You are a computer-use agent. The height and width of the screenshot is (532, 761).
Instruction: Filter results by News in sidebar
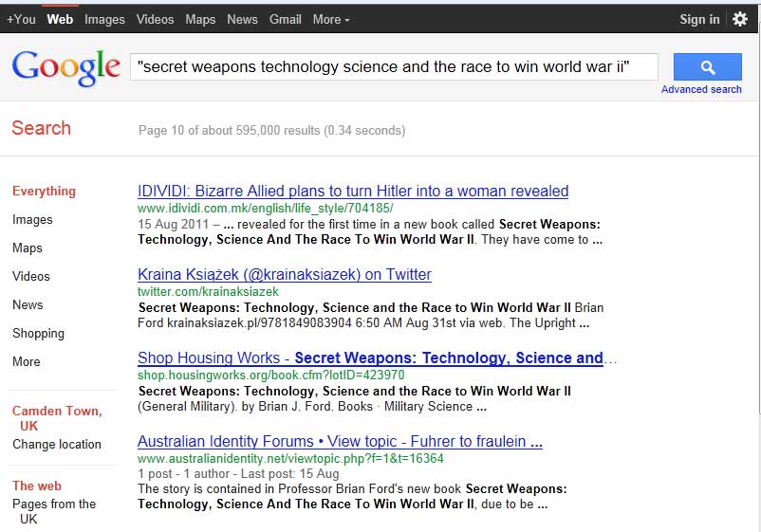[28, 304]
